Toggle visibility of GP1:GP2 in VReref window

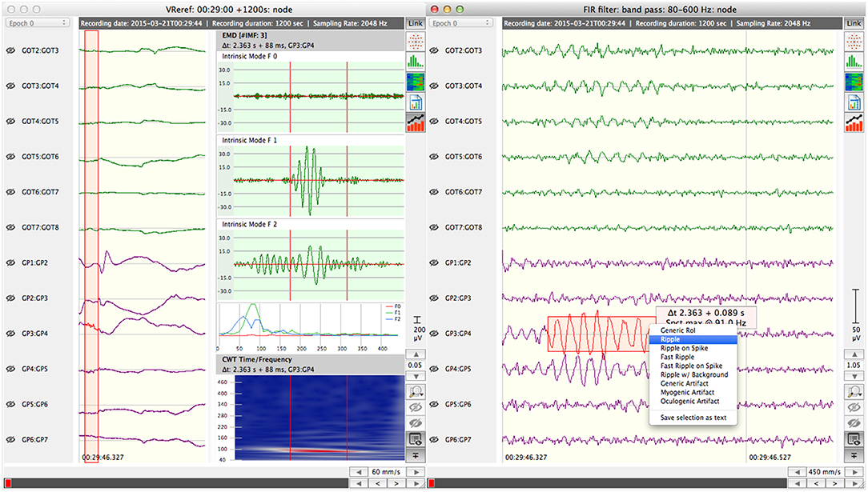(x=10, y=262)
